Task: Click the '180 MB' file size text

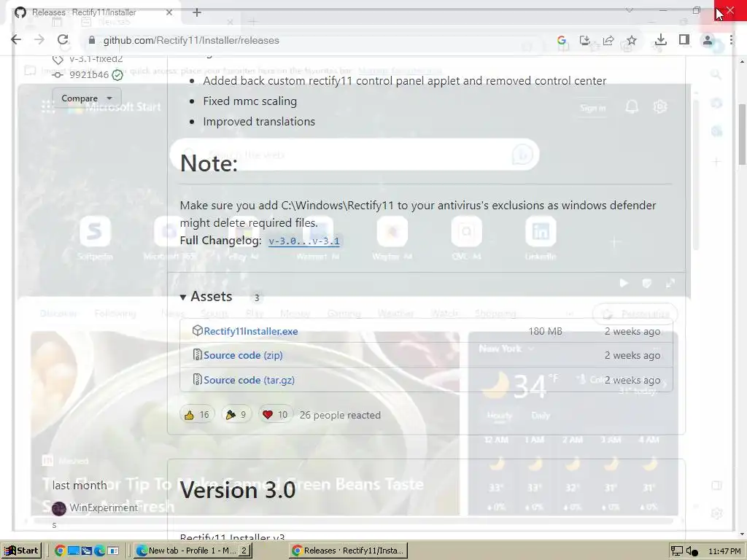Action: pyautogui.click(x=545, y=332)
